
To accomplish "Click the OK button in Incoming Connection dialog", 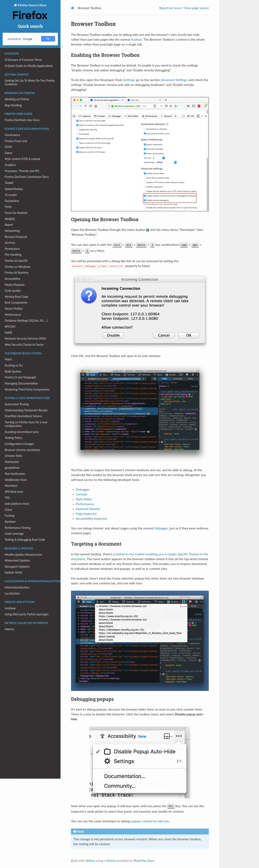I will tap(188, 335).
